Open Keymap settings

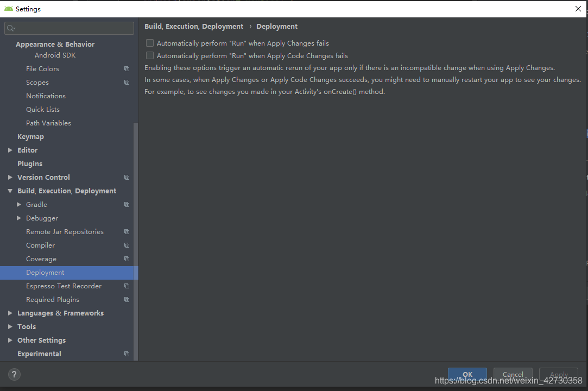(31, 137)
